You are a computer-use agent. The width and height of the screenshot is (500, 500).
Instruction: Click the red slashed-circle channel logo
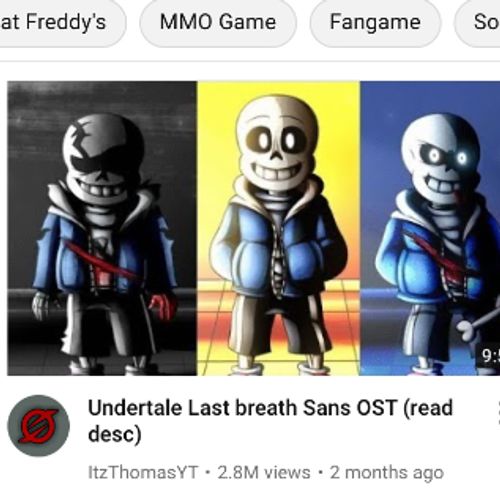(38, 426)
